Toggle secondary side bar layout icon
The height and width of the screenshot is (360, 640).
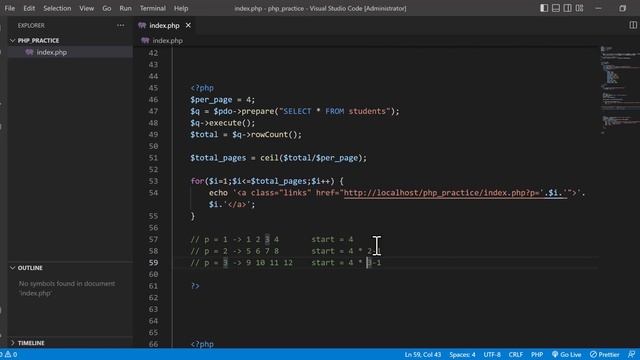point(568,8)
